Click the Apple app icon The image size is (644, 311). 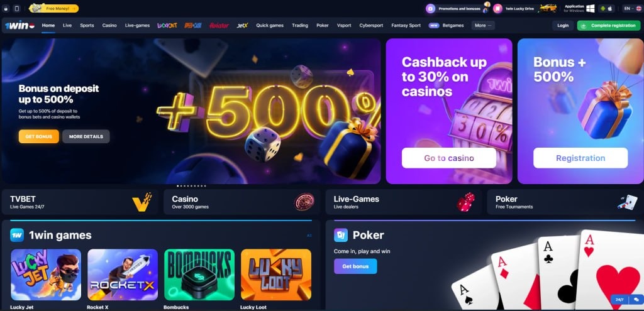tap(610, 8)
